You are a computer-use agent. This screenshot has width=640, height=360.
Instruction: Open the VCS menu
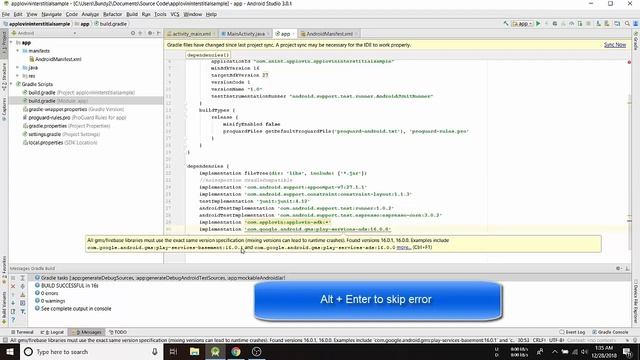[x=175, y=14]
